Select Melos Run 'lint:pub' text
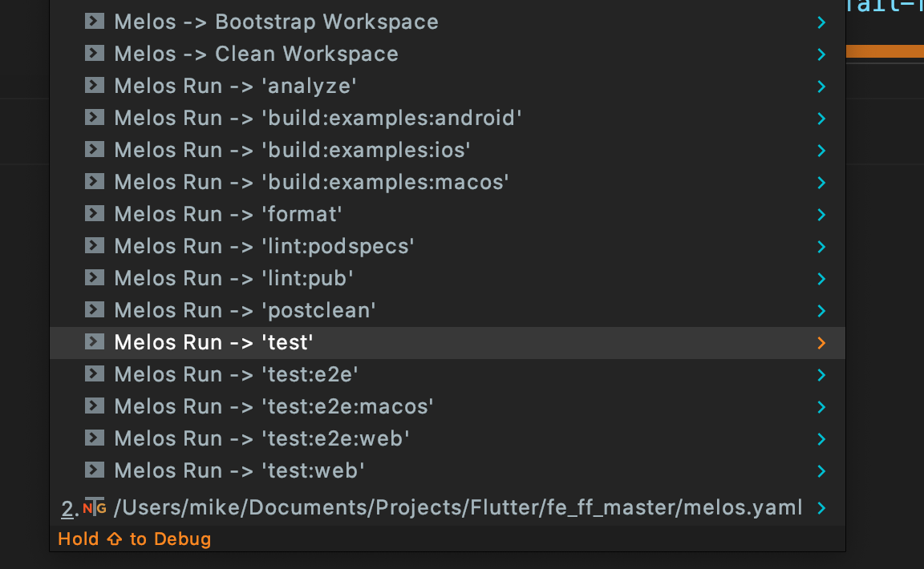Image resolution: width=924 pixels, height=569 pixels. (x=234, y=278)
